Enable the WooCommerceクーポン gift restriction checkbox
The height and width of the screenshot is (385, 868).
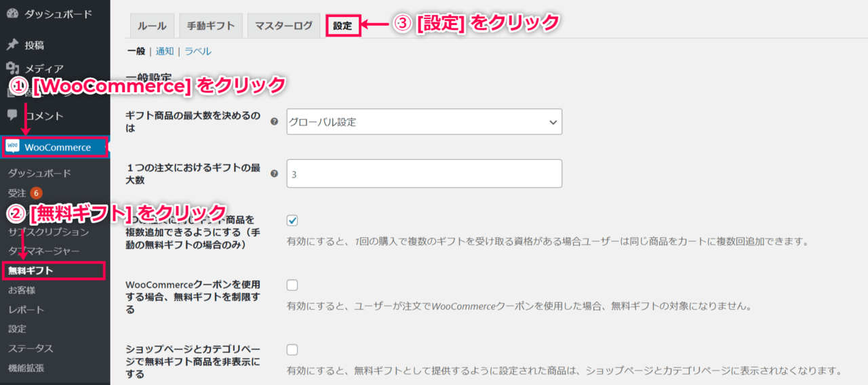point(292,285)
